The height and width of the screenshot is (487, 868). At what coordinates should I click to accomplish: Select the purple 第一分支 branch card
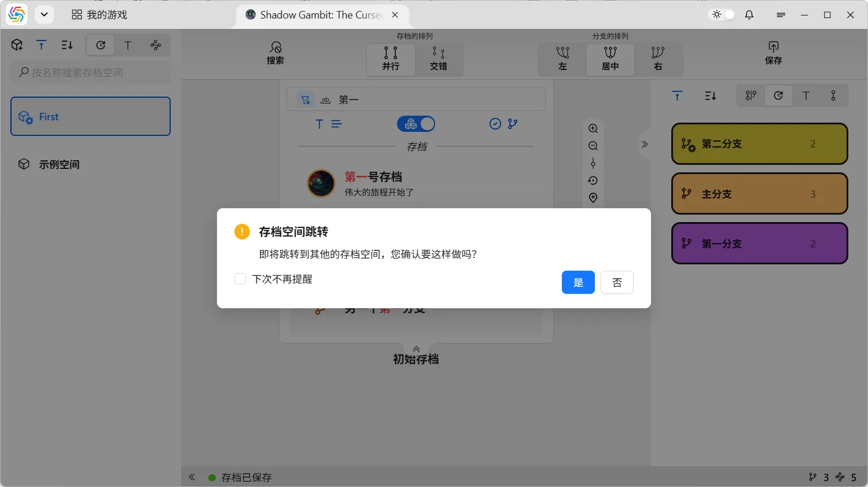[759, 244]
